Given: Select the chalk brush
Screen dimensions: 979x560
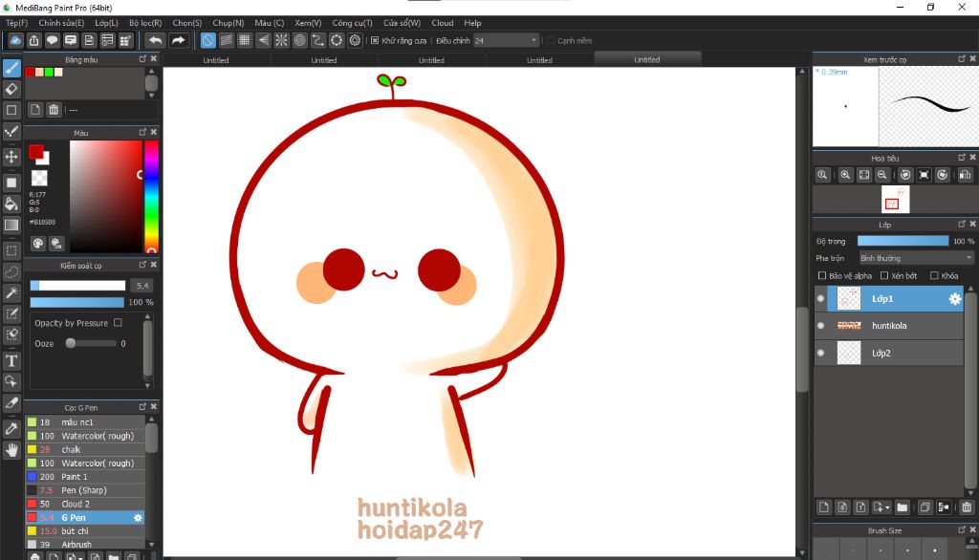Looking at the screenshot, I should 85,449.
